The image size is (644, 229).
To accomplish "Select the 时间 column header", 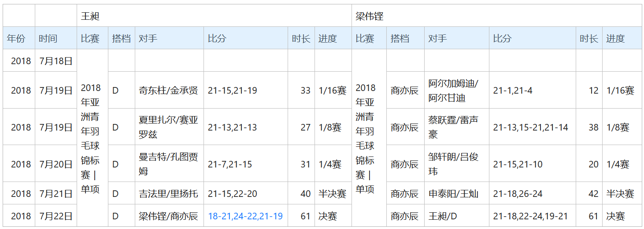I will point(48,38).
